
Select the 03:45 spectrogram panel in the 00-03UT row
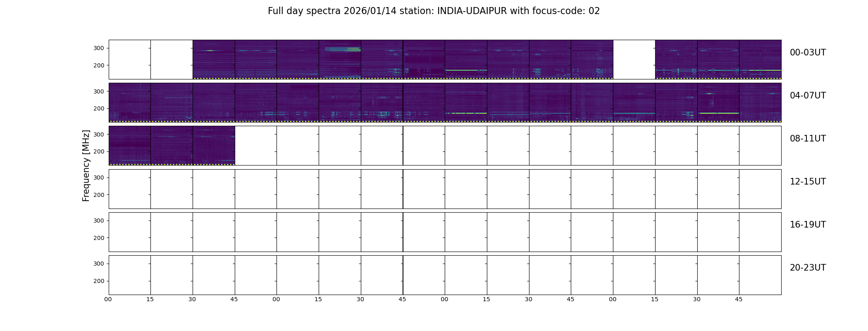click(760, 60)
